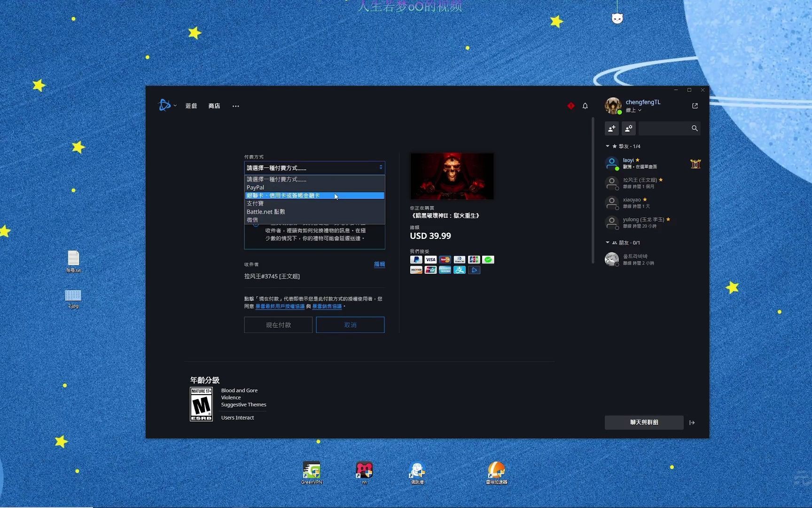Click the red diamond alert icon
This screenshot has height=508, width=812.
click(571, 106)
